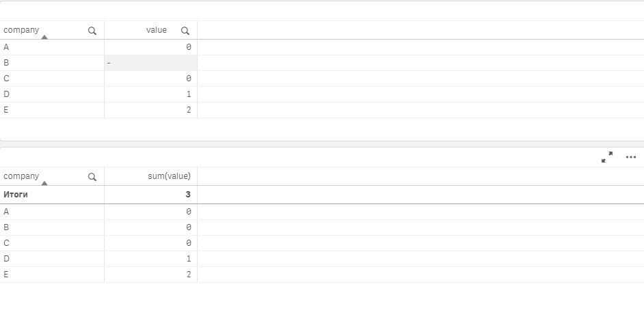Open the three-dots options menu
Image resolution: width=644 pixels, height=323 pixels.
[x=631, y=157]
